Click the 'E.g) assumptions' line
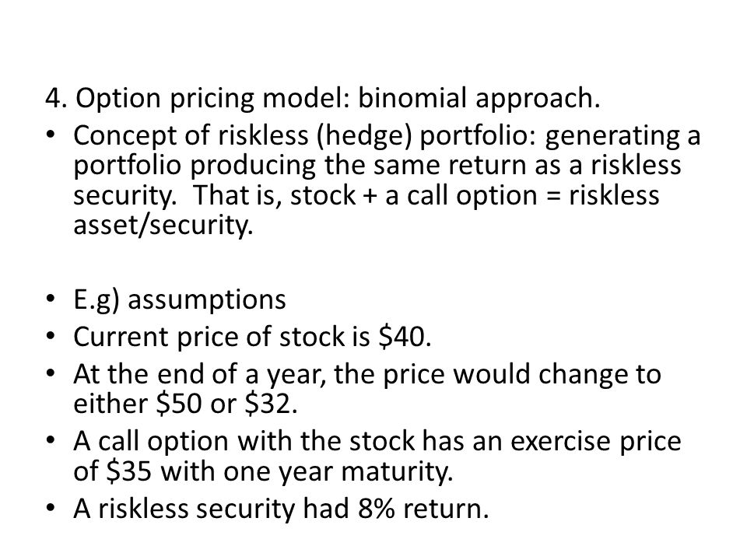Image resolution: width=747 pixels, height=560 pixels. coord(180,300)
